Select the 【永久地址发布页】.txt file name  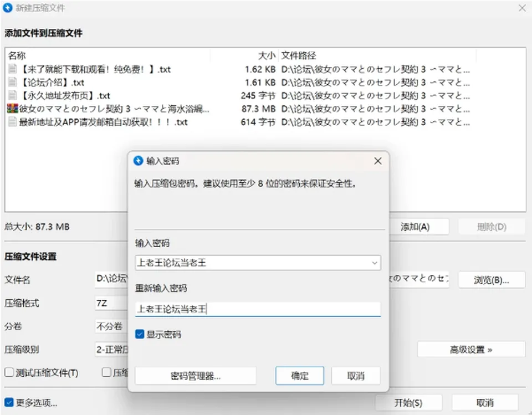pos(64,96)
